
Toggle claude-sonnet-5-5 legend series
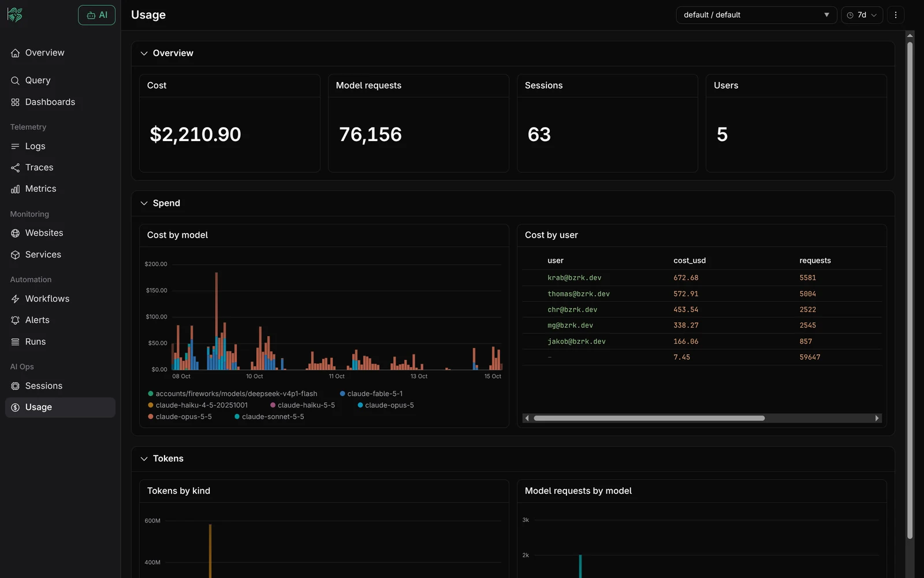tap(269, 417)
